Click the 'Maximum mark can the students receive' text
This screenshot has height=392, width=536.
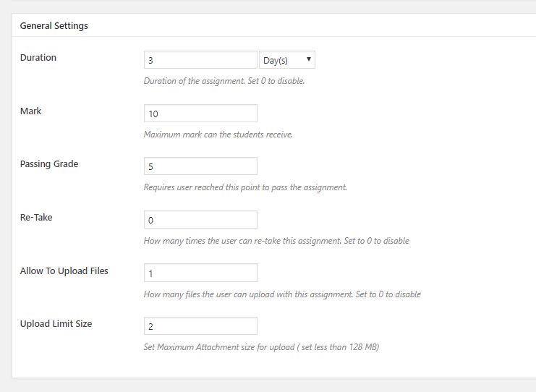(x=218, y=135)
